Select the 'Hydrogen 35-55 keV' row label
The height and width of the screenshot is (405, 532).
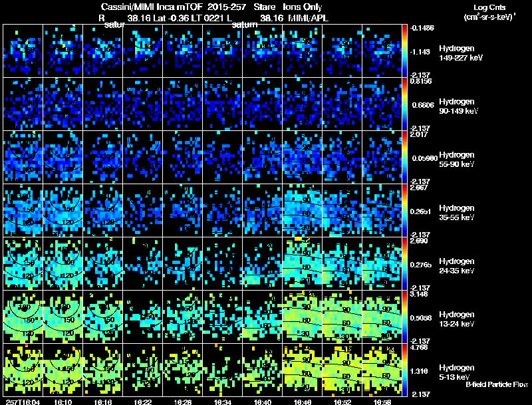[457, 213]
